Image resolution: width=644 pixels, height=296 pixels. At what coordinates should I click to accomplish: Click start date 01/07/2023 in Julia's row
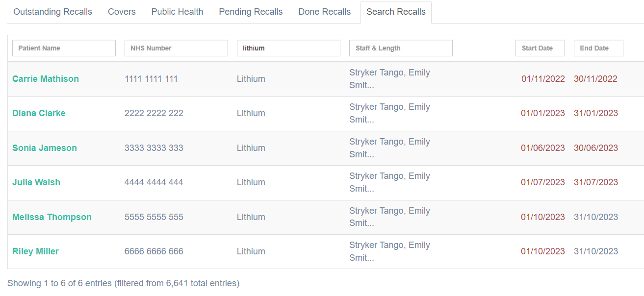click(x=543, y=182)
